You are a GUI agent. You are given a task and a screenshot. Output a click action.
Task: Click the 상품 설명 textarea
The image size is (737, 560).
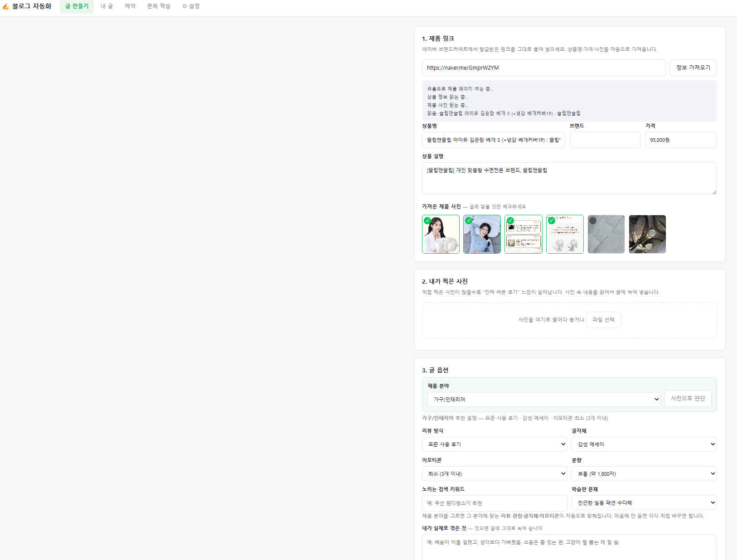[569, 179]
